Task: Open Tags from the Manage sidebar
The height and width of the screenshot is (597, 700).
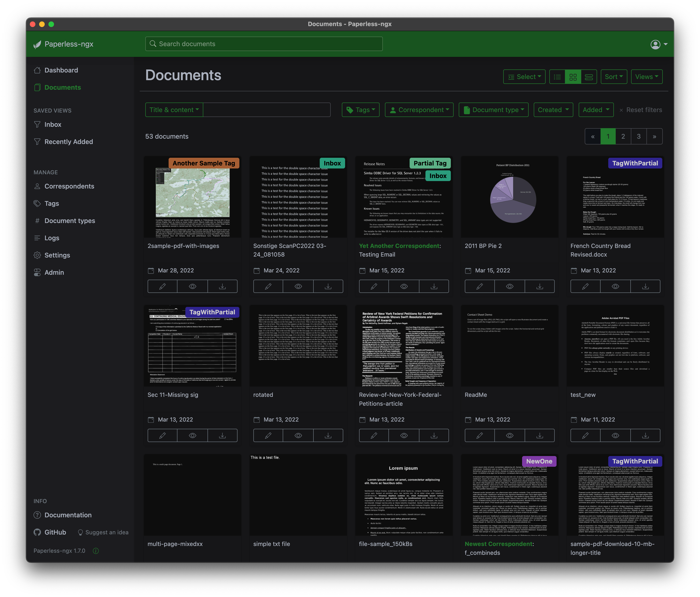Action: tap(51, 203)
